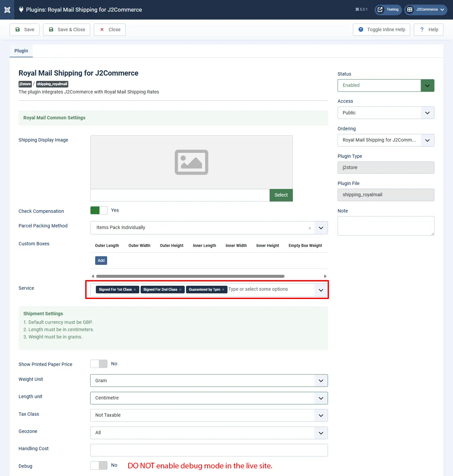Click the Empty Box Weight column header

pyautogui.click(x=305, y=246)
